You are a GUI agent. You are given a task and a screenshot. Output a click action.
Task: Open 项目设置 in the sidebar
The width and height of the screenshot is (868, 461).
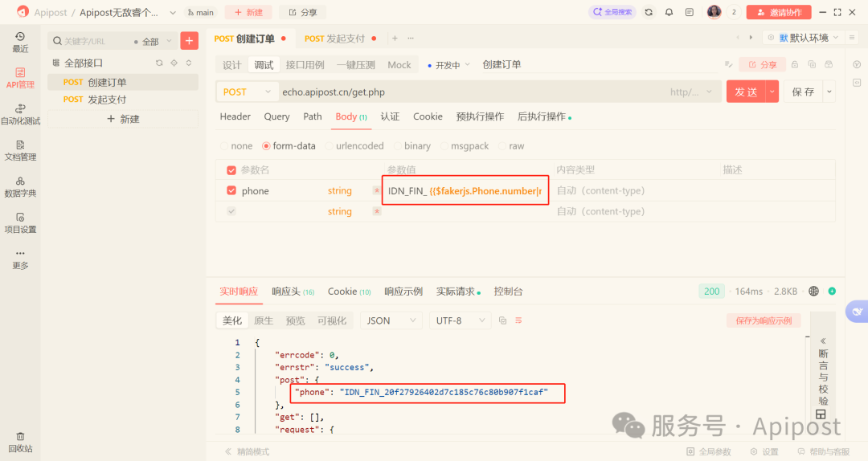pyautogui.click(x=20, y=223)
